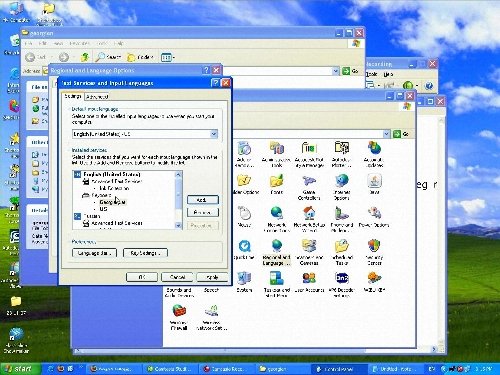Open the Control Panel address bar dropdown
This screenshot has height=375, width=500.
point(386,134)
